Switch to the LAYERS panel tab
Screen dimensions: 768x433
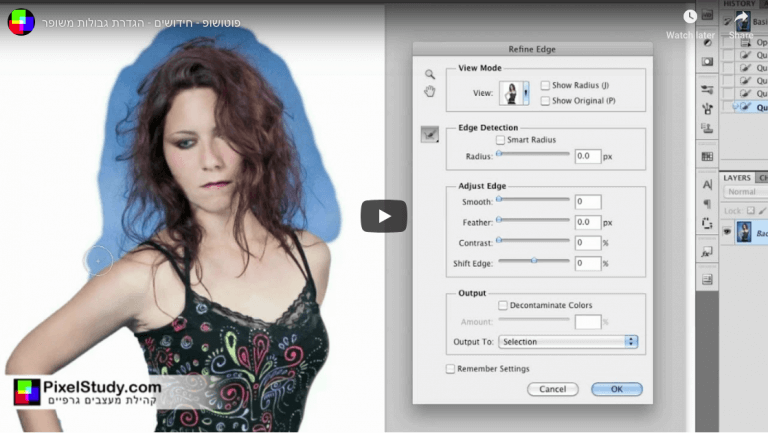point(737,178)
